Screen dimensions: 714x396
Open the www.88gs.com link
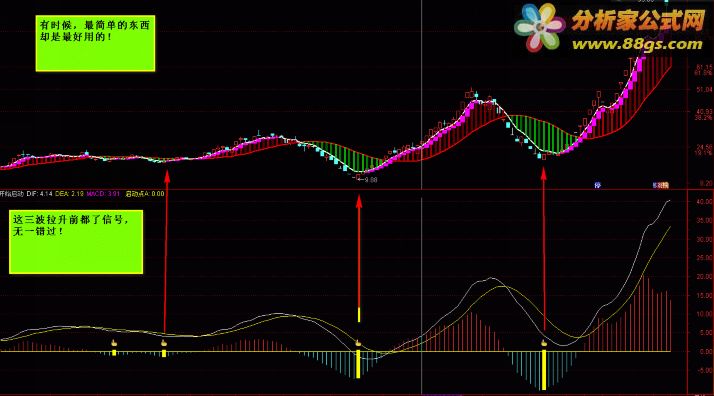tap(637, 44)
